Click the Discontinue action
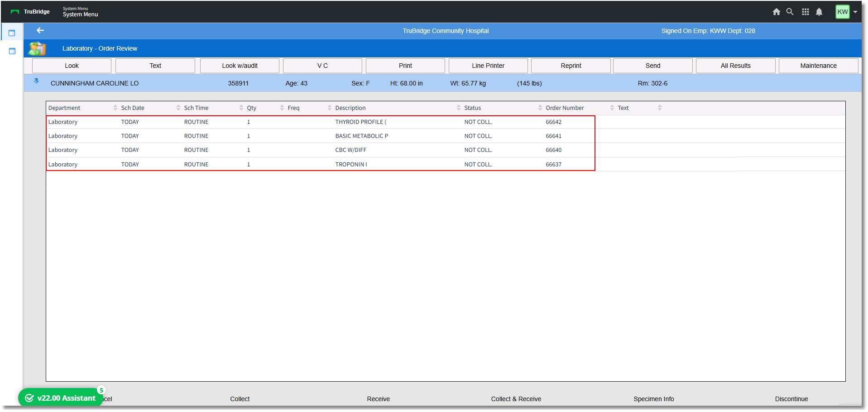This screenshot has width=868, height=412. click(791, 399)
